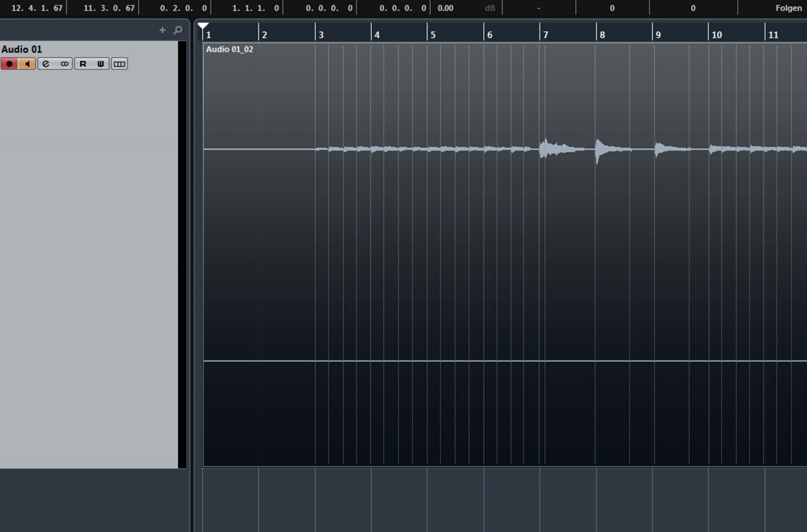Click bar 8 on the ruler
The width and height of the screenshot is (807, 532).
(x=602, y=35)
